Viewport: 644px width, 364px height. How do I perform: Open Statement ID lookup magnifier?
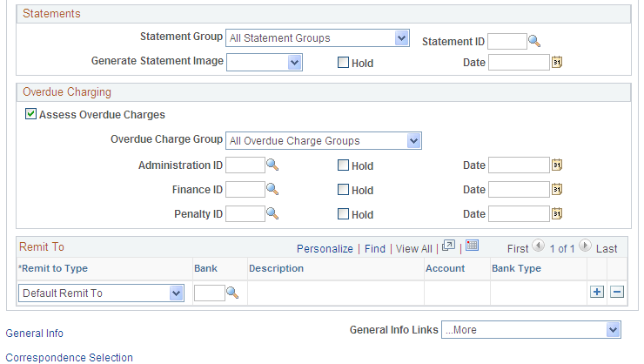click(x=534, y=41)
